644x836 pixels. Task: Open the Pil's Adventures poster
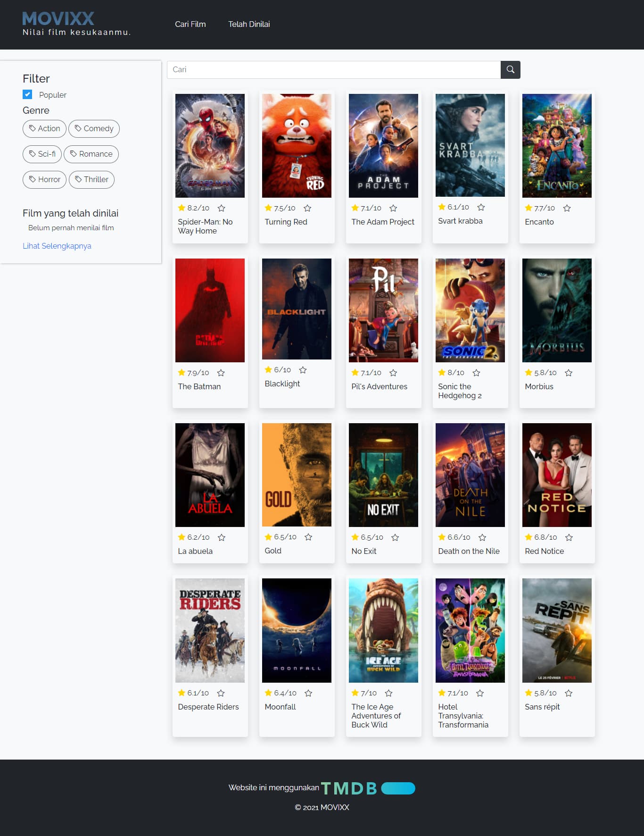[x=383, y=310]
